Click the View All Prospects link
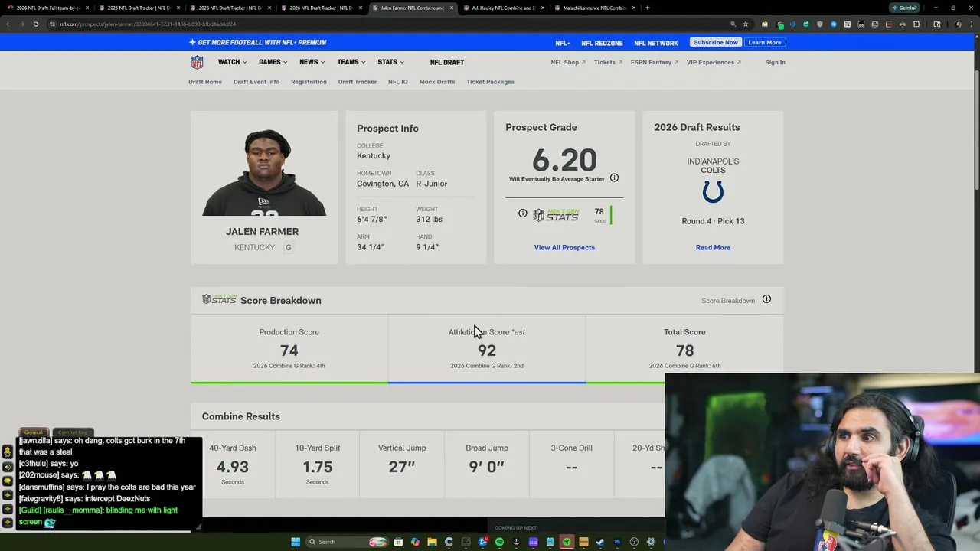Image resolution: width=980 pixels, height=551 pixels. 564,247
